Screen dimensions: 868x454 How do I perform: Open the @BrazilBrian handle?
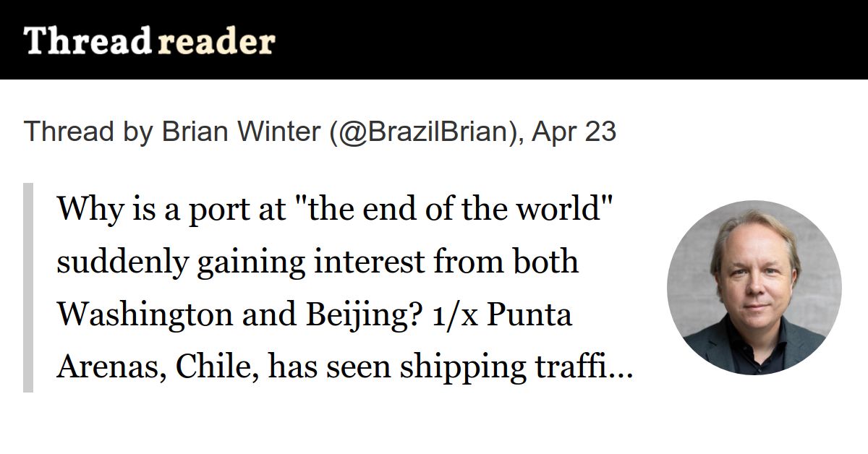[425, 132]
